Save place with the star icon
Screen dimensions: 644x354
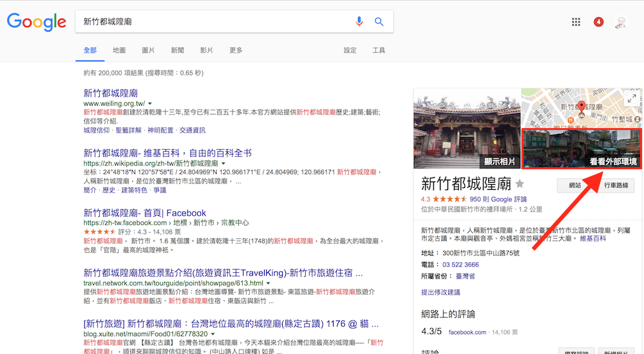coord(520,183)
